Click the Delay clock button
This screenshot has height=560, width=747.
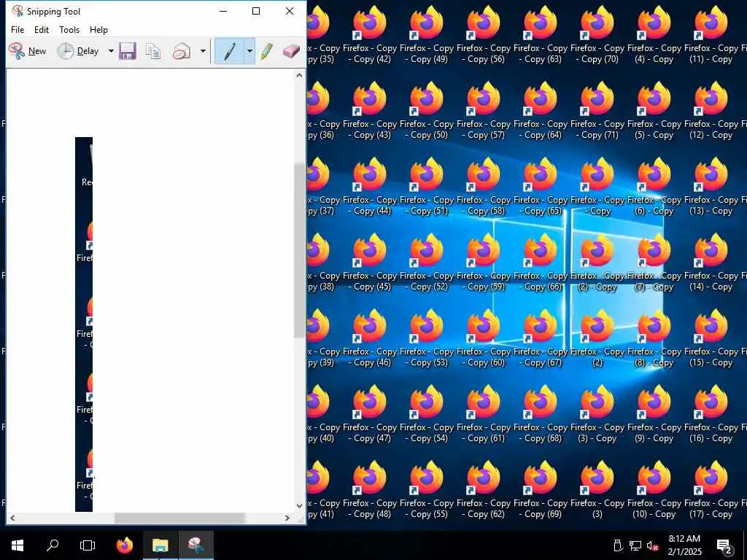coord(78,51)
